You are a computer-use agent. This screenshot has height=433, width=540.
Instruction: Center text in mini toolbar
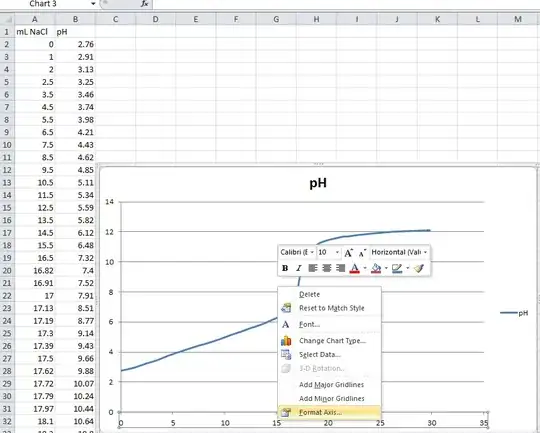326,268
